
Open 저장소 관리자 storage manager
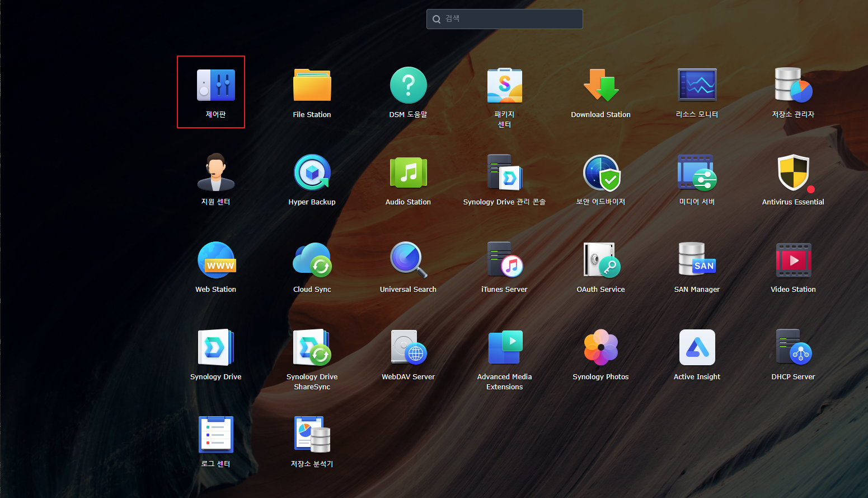pyautogui.click(x=794, y=85)
